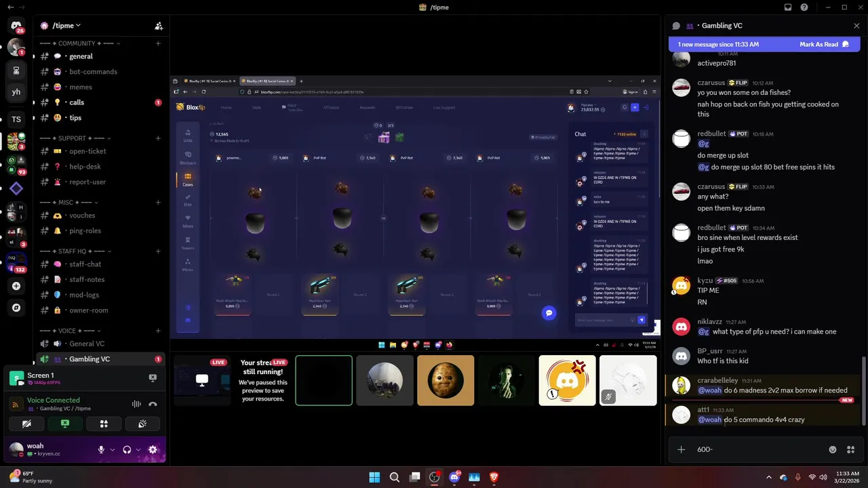Open the Activities launcher button
This screenshot has height=488, width=868.
tap(104, 424)
